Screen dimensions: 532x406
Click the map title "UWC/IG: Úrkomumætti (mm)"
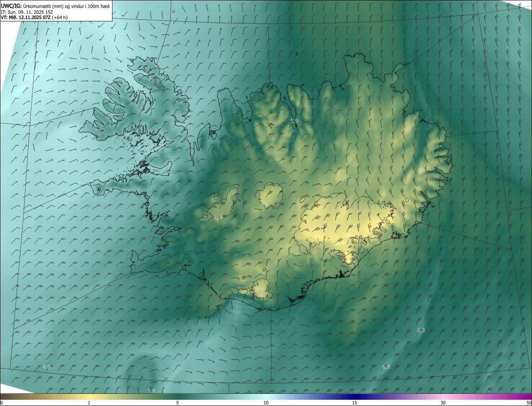click(x=34, y=6)
